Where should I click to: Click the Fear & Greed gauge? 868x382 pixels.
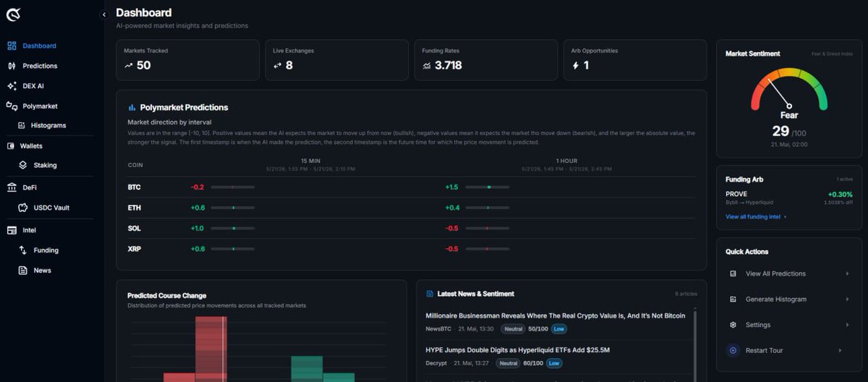[788, 89]
